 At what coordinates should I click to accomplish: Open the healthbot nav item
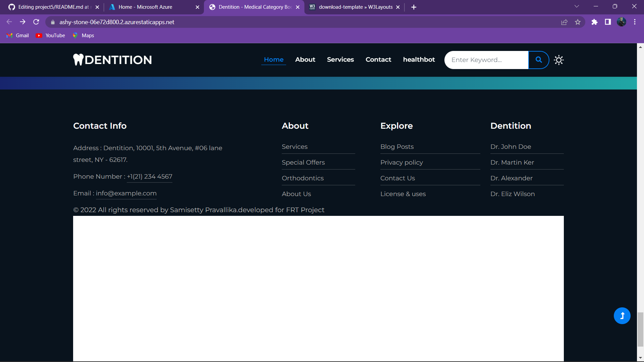419,60
